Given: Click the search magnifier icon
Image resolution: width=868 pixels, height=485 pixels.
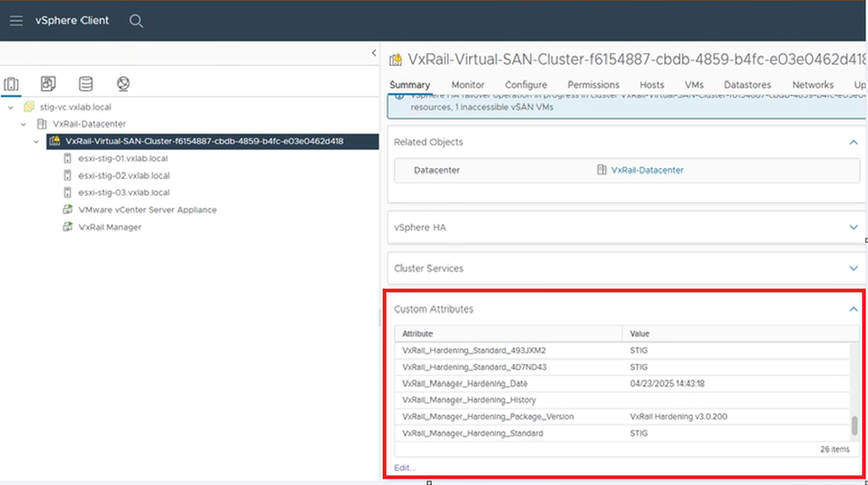Looking at the screenshot, I should pos(136,21).
